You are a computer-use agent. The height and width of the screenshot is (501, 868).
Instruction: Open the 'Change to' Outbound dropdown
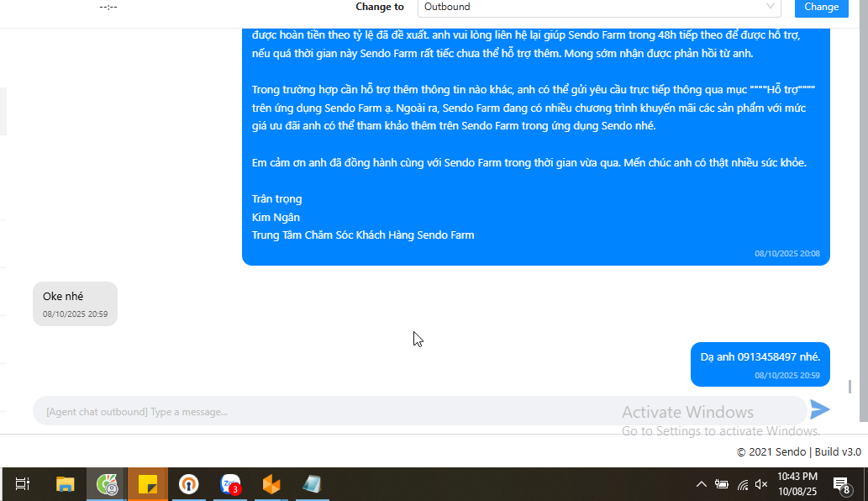[599, 8]
